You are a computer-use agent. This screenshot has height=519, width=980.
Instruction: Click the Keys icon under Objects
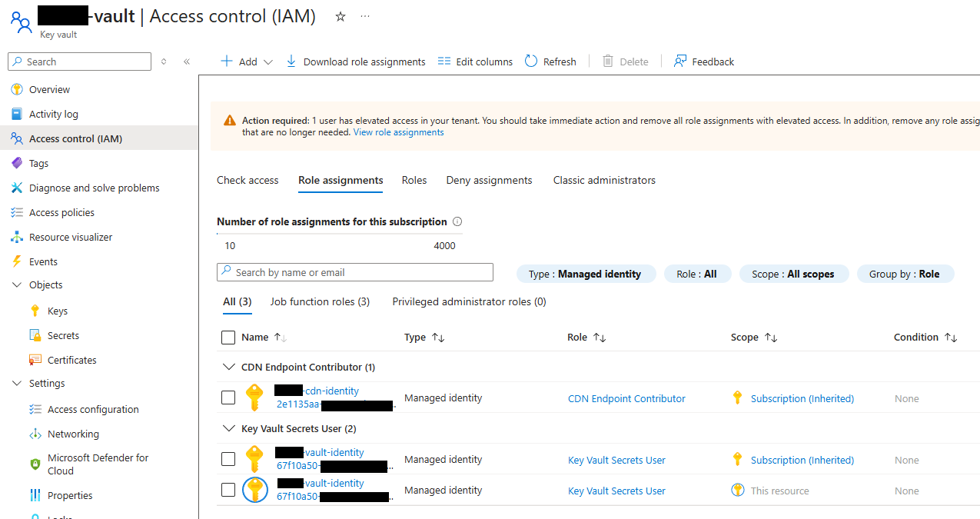tap(35, 311)
